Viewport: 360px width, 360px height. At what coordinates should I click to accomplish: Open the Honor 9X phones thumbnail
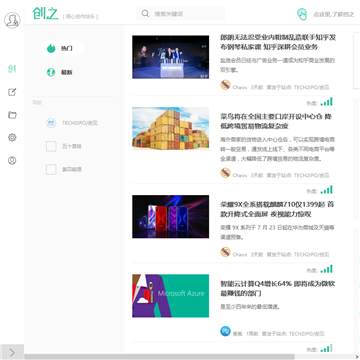tap(171, 217)
